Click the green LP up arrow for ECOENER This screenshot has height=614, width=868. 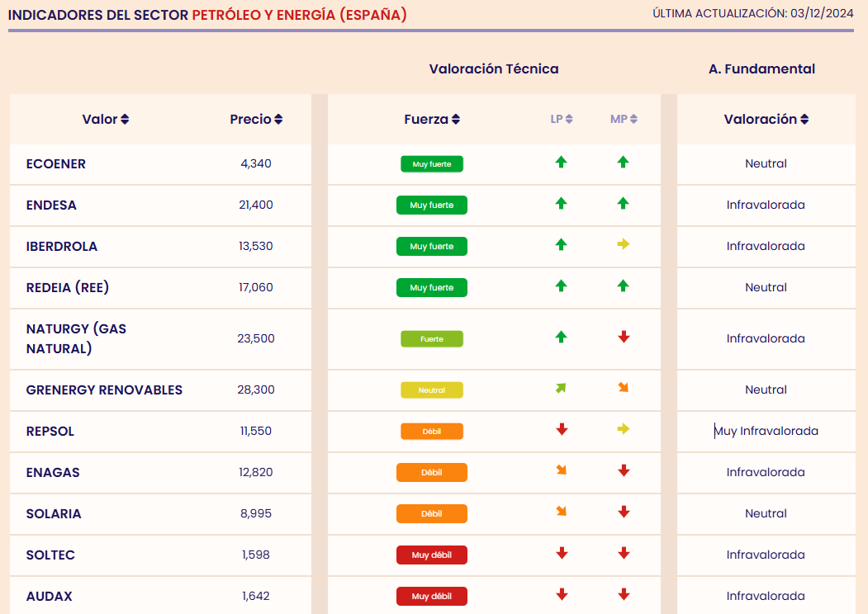(561, 163)
